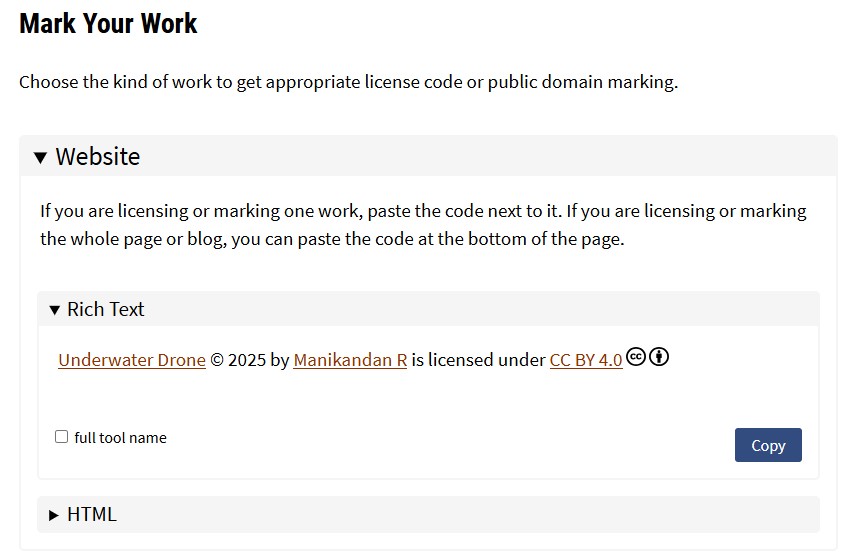Viewport: 850px width, 557px height.
Task: Click the "Choose the kind of work" sentence
Action: 348,82
